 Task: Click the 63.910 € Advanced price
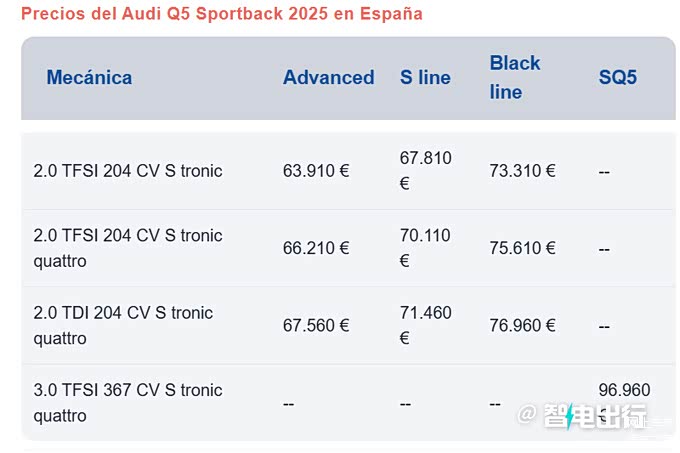tap(316, 171)
